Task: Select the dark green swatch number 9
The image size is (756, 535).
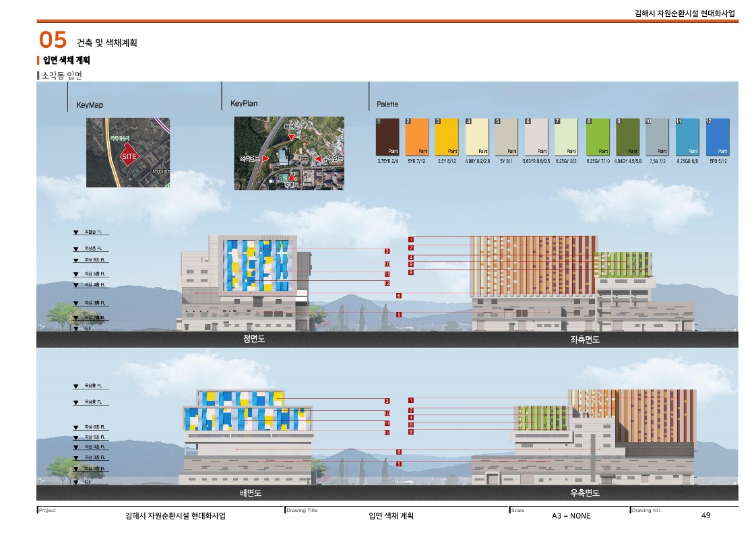Action: coord(627,137)
